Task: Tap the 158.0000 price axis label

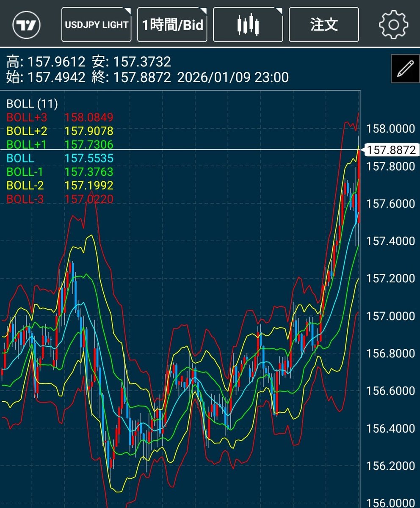Action: [x=391, y=129]
